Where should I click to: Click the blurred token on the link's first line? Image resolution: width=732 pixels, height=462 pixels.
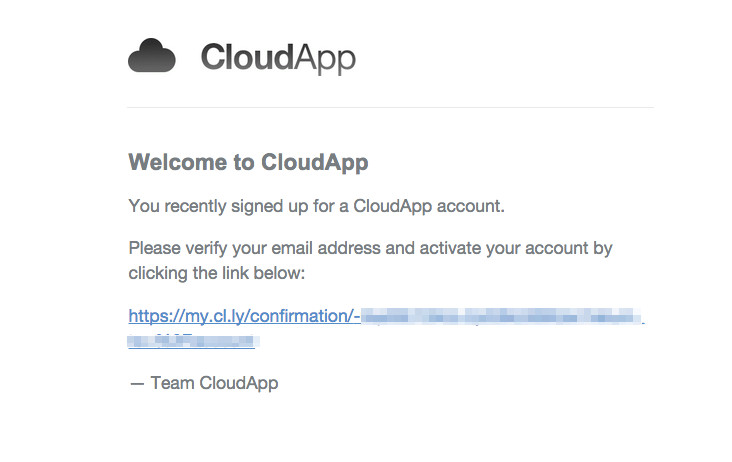pos(500,318)
